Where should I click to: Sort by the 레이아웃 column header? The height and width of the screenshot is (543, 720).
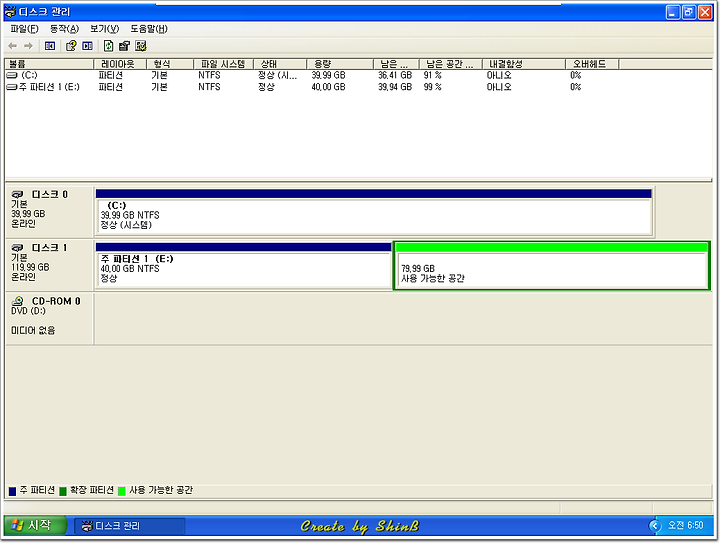[x=120, y=64]
